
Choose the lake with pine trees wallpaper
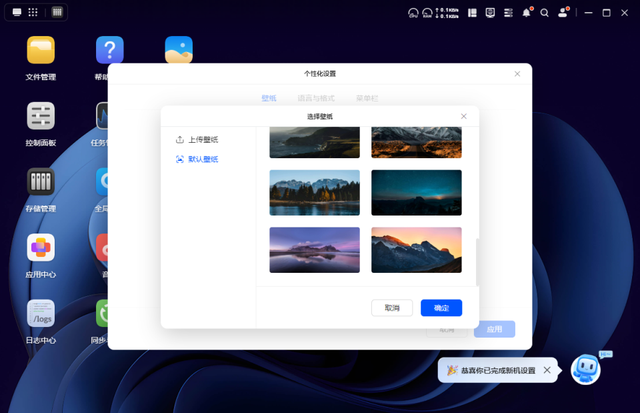point(315,193)
